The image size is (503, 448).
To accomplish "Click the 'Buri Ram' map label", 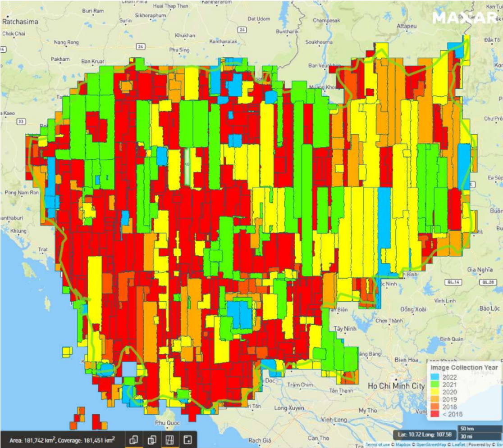I will (93, 10).
